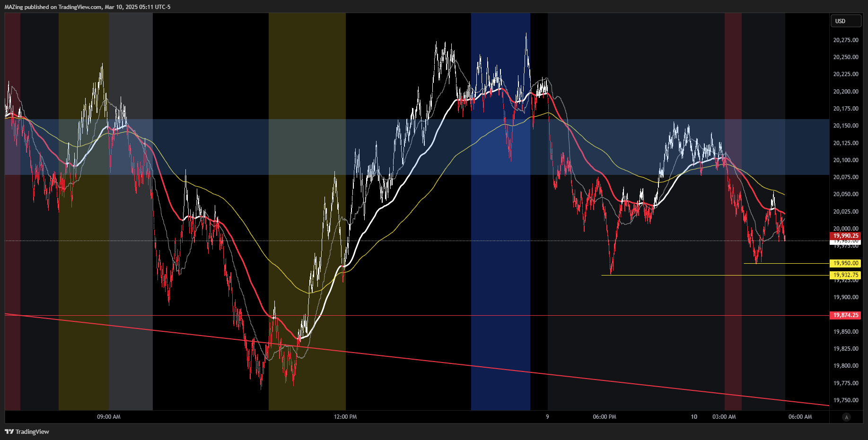868x440 pixels.
Task: Click the date label 10 on time axis
Action: [x=694, y=417]
